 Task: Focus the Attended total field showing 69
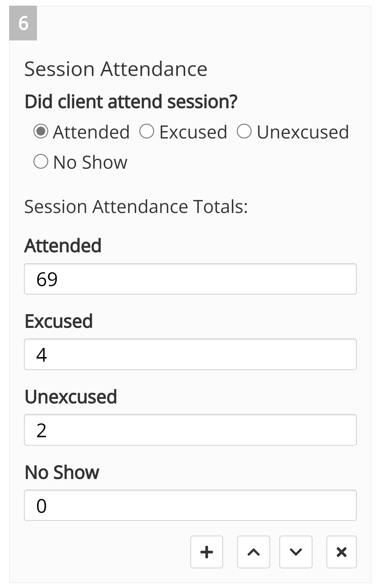[190, 279]
